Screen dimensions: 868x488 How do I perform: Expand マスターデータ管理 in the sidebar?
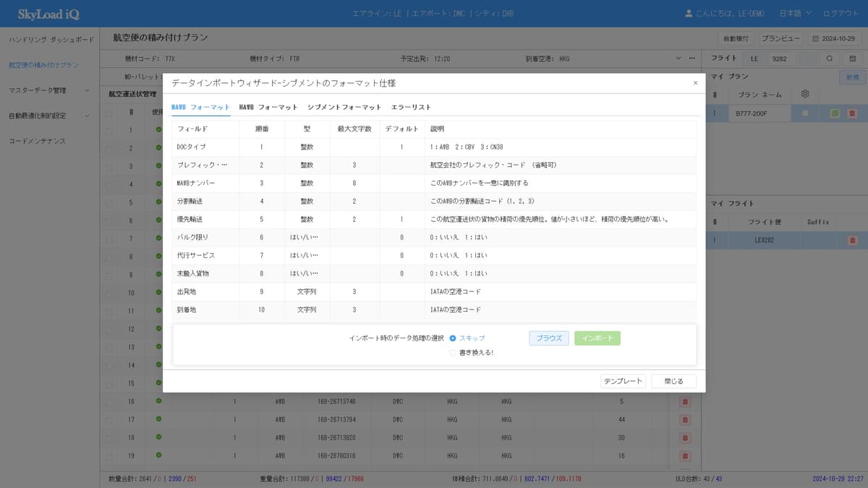pyautogui.click(x=49, y=90)
